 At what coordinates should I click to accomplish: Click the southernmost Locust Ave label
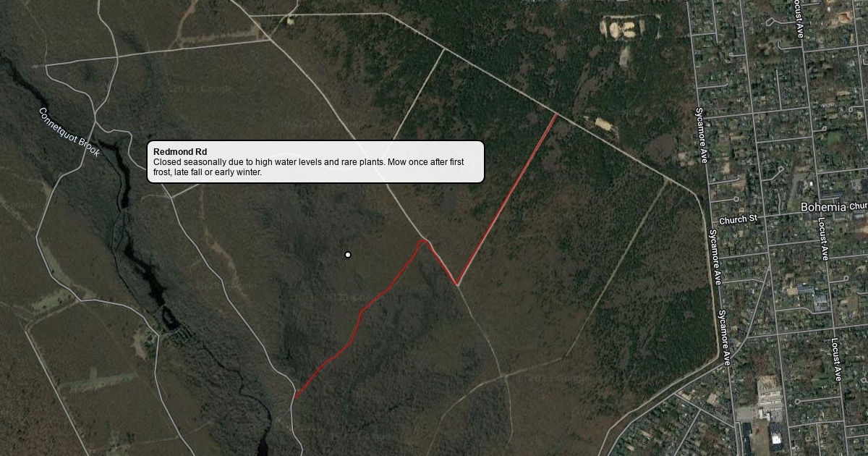click(835, 360)
